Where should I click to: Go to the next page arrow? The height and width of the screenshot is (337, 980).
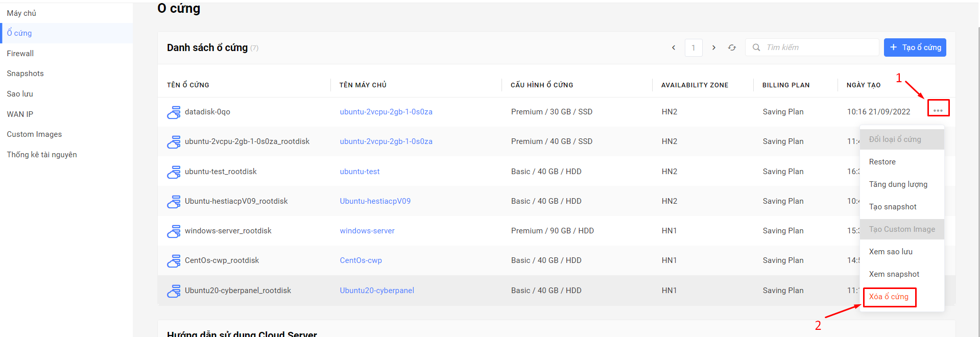(x=714, y=47)
